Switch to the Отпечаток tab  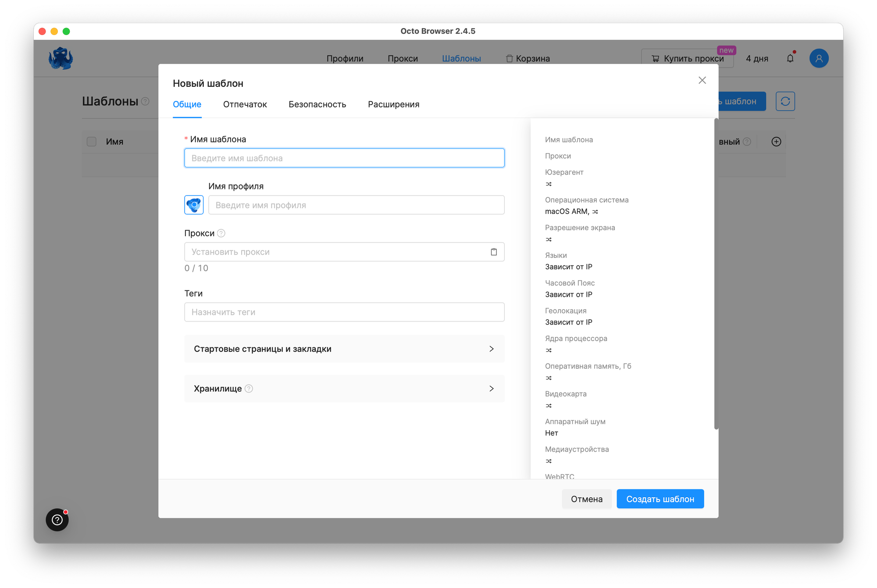click(245, 104)
